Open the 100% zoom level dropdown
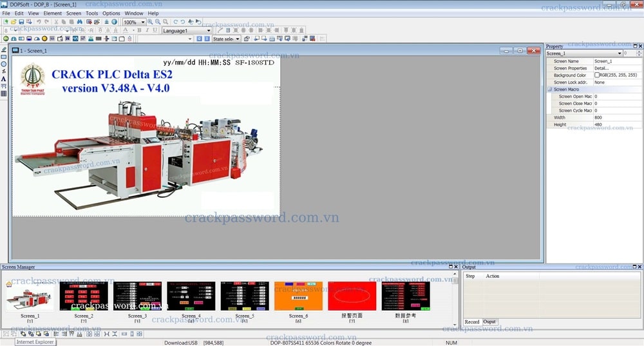 coord(142,22)
